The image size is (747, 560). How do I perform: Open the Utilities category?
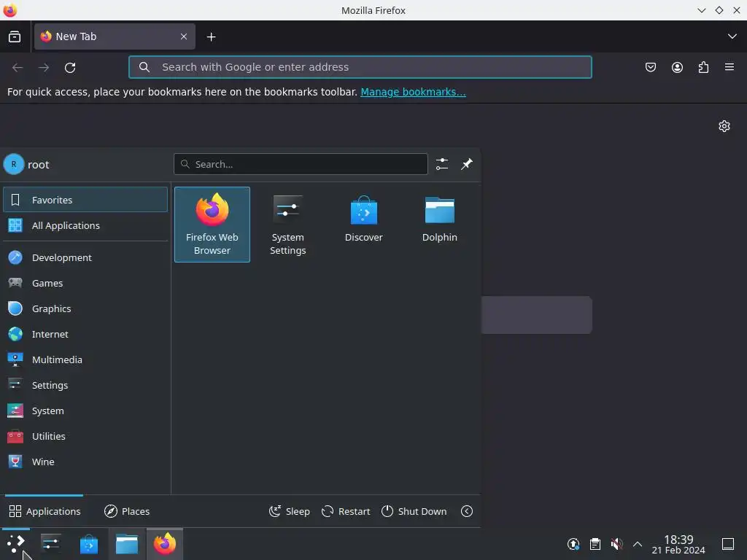(85, 436)
